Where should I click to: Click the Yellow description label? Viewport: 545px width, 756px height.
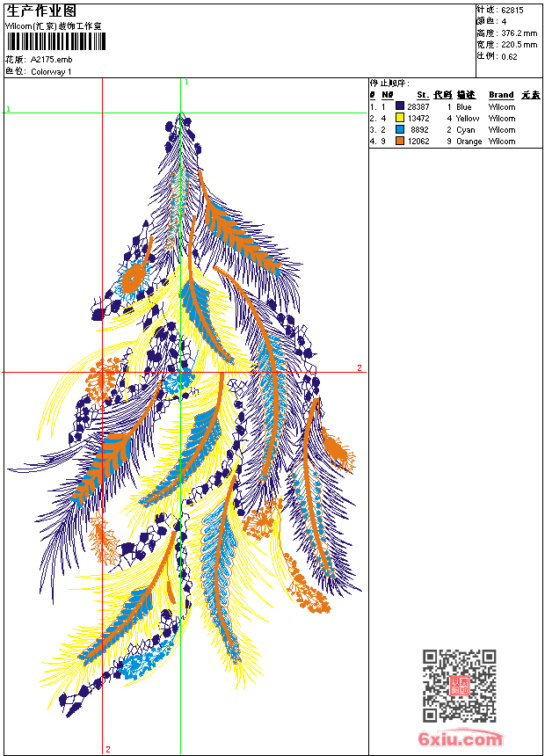point(468,119)
